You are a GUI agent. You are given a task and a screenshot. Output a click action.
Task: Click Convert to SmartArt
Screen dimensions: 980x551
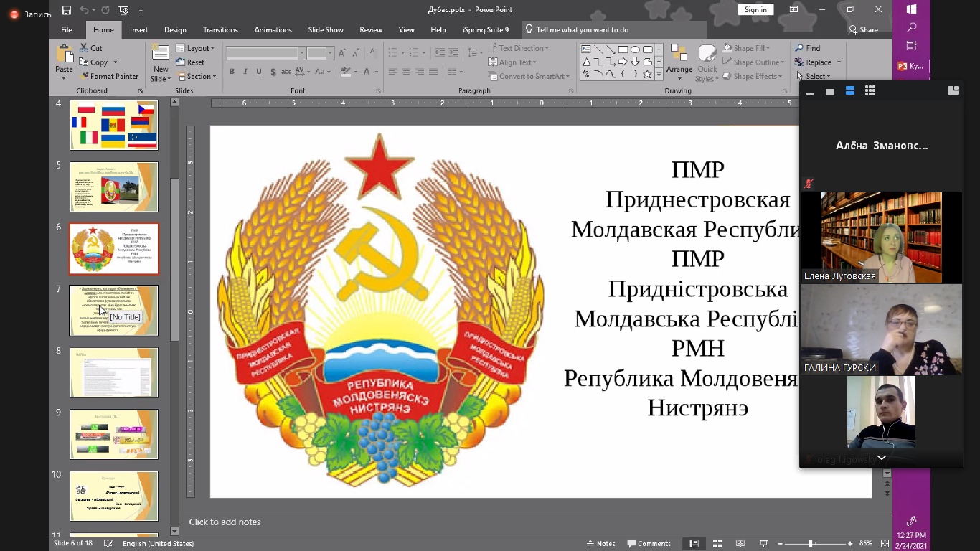pos(529,76)
